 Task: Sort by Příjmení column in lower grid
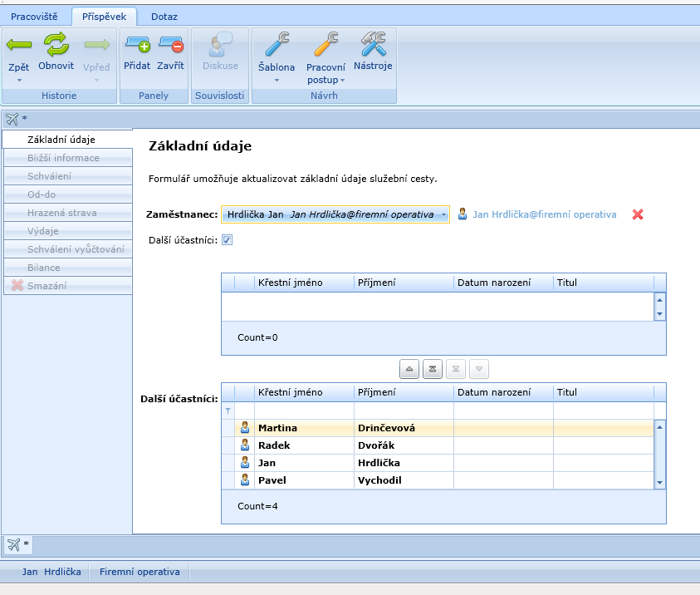404,392
